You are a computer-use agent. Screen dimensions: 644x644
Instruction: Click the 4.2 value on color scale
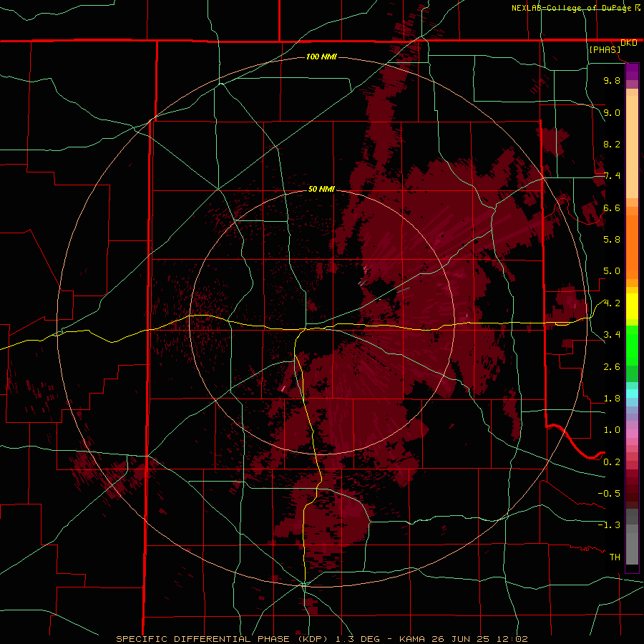click(x=612, y=303)
